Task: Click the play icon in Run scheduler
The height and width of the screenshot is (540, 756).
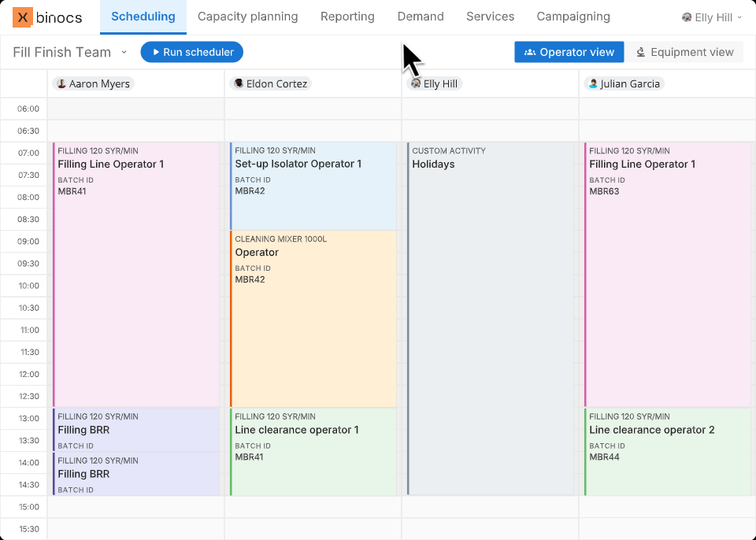Action: (x=156, y=52)
